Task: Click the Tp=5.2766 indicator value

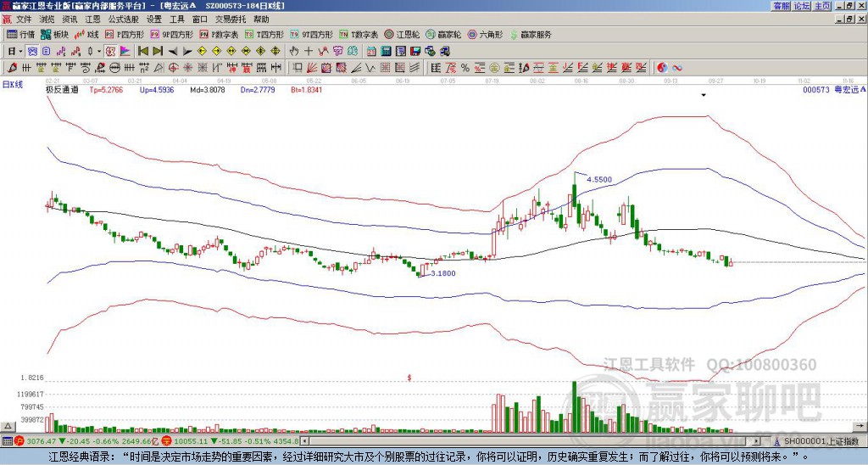Action: pyautogui.click(x=106, y=89)
